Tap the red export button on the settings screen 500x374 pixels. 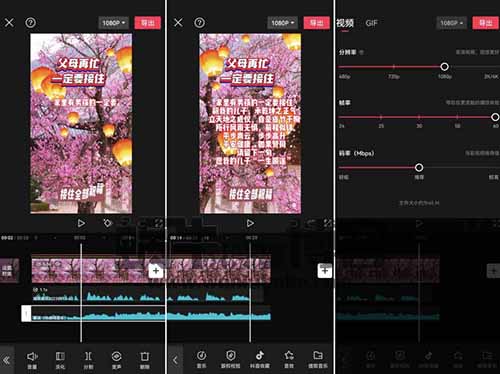tap(486, 23)
